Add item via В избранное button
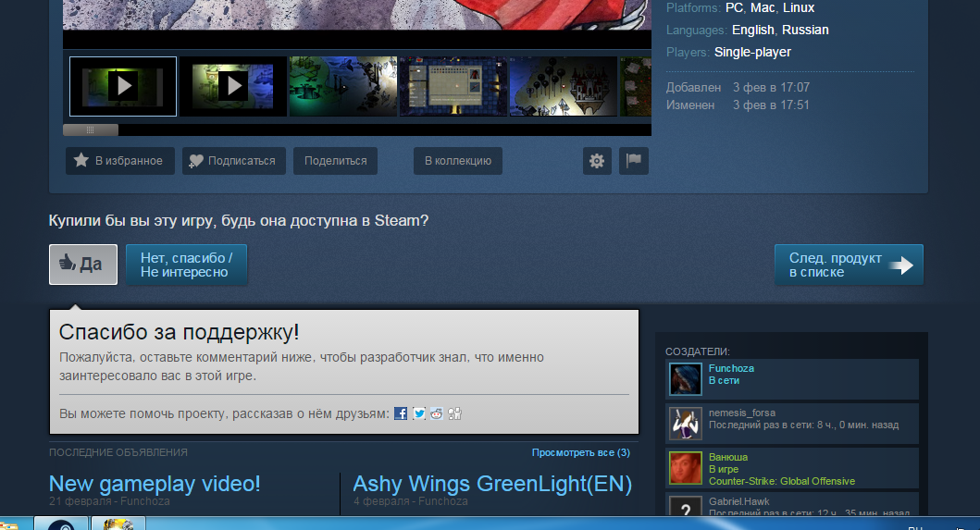Viewport: 980px width, 530px height. 120,161
